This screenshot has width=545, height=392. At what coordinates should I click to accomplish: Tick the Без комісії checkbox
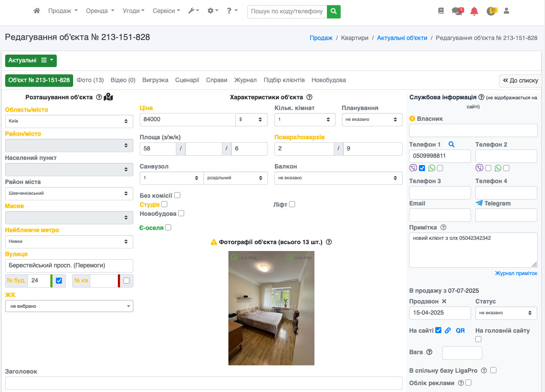coord(177,195)
